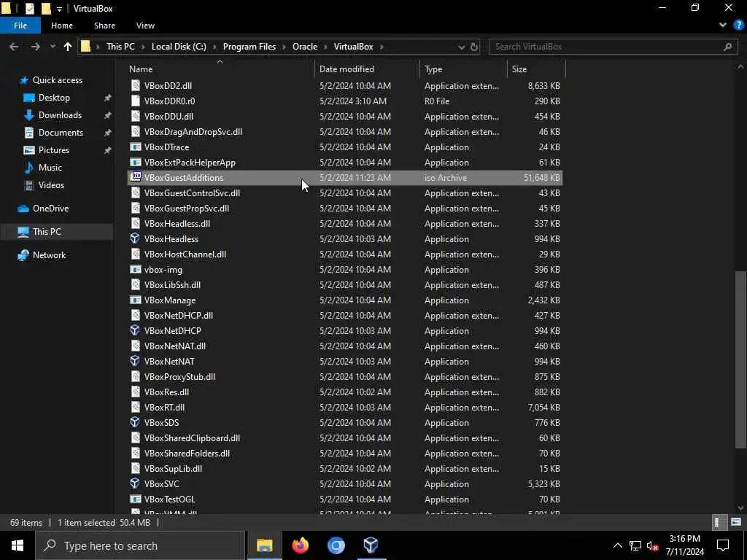The width and height of the screenshot is (747, 560).
Task: Expand breadcrumb arrow after Local Disk (C:)
Action: (x=214, y=47)
